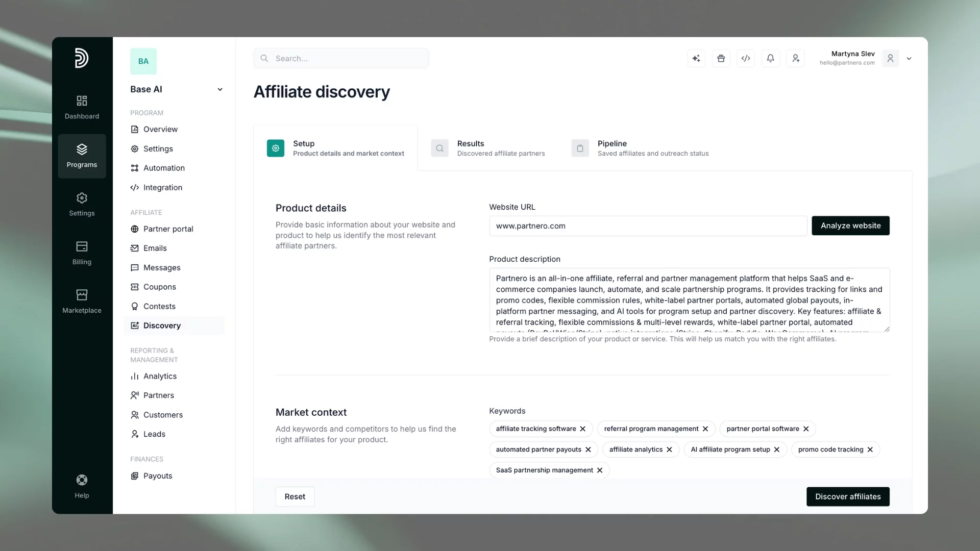The image size is (980, 551).
Task: Open the Help center
Action: (x=82, y=486)
